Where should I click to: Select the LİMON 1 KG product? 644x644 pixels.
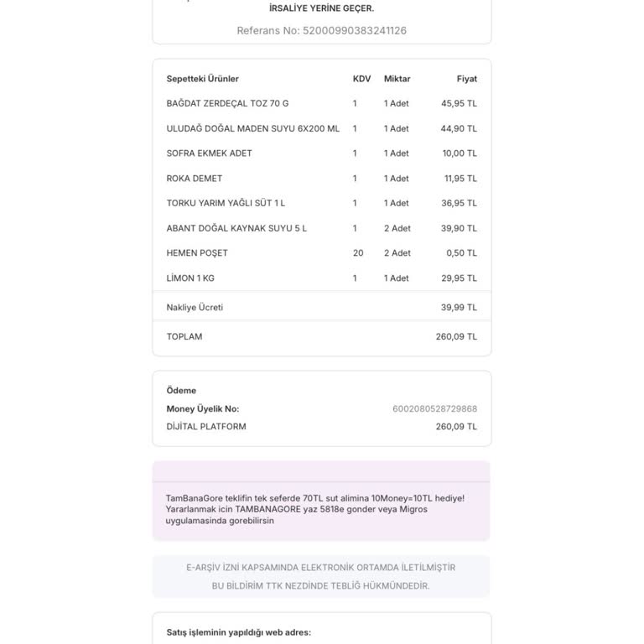pos(190,278)
